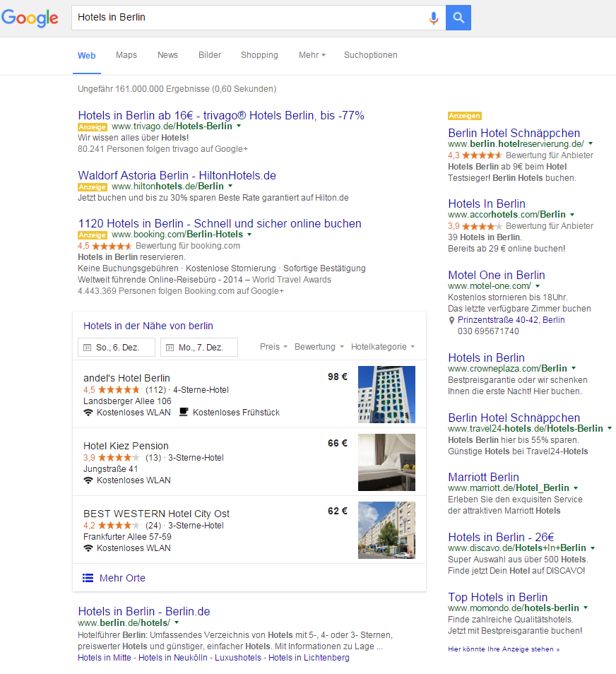Expand motel-one.com URL dropdown arrow

tap(538, 286)
